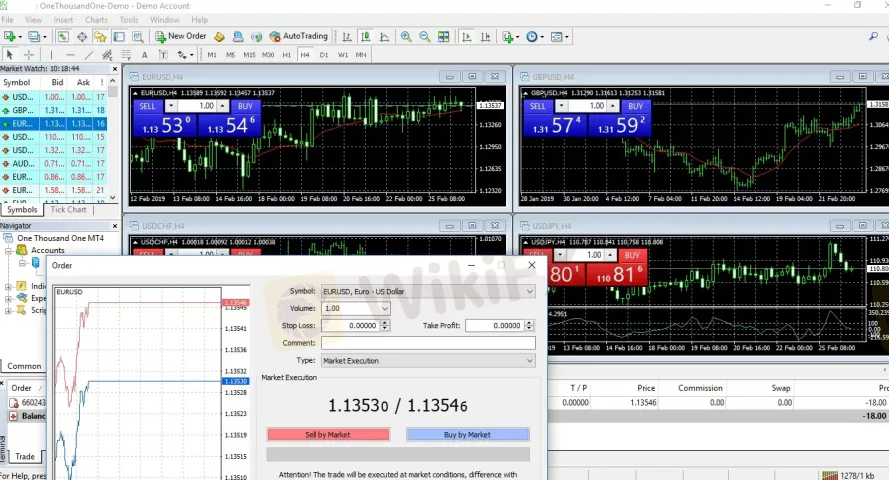This screenshot has height=480, width=890.
Task: Select the horizontal line tool
Action: coord(70,55)
